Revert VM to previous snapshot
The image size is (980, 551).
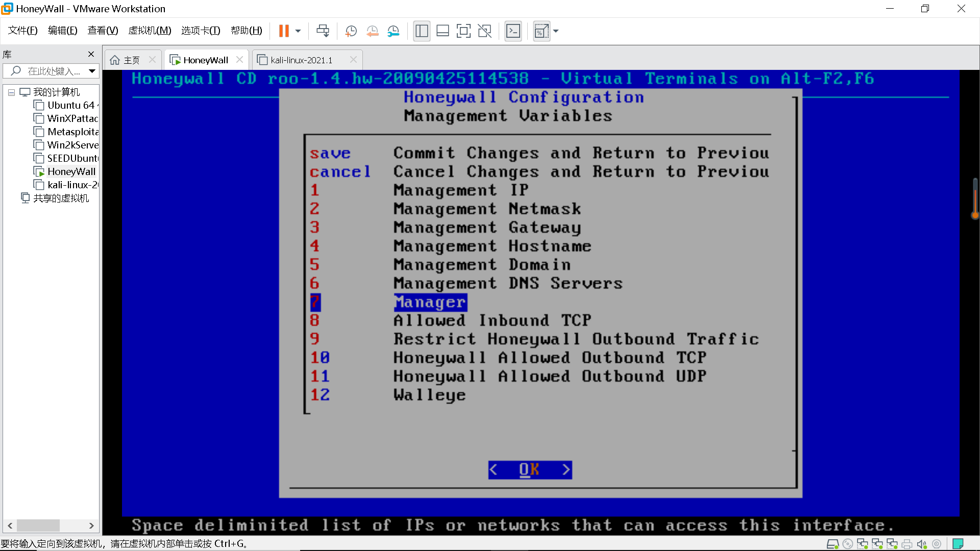(372, 31)
